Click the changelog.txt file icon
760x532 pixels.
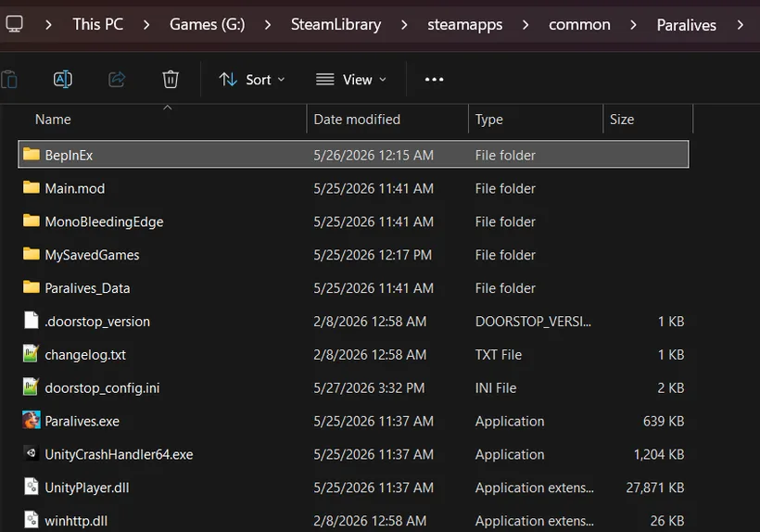pos(31,354)
